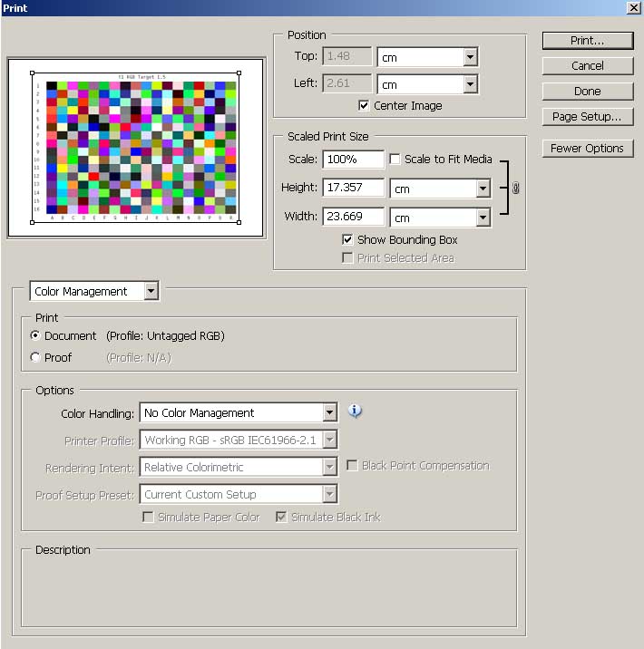The height and width of the screenshot is (649, 644).
Task: Click the top-right bounding box handle in preview
Action: click(x=239, y=73)
